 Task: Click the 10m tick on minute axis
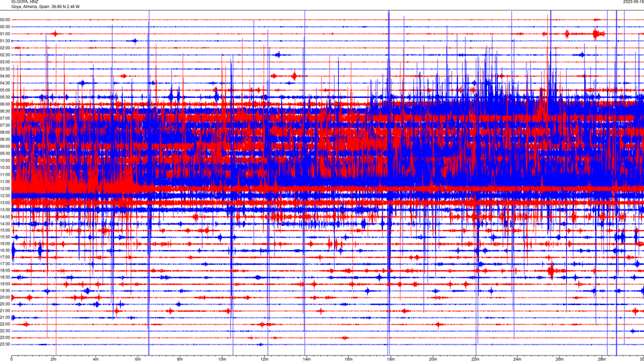point(222,359)
